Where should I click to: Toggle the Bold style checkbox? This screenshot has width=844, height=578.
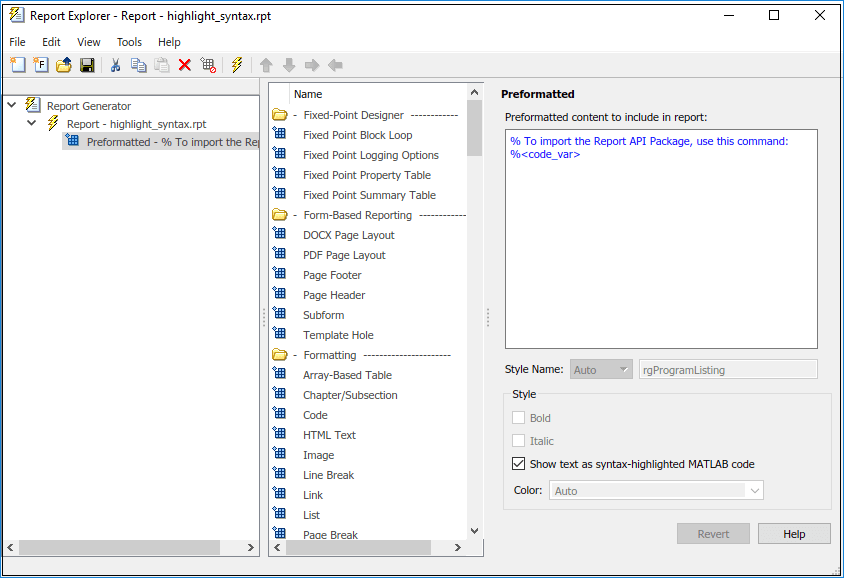point(518,418)
